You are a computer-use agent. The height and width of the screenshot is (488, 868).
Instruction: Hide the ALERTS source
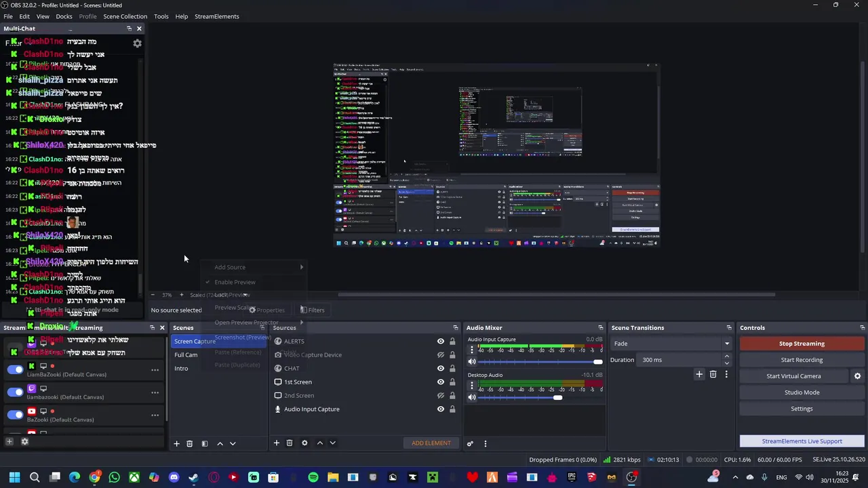pos(441,342)
